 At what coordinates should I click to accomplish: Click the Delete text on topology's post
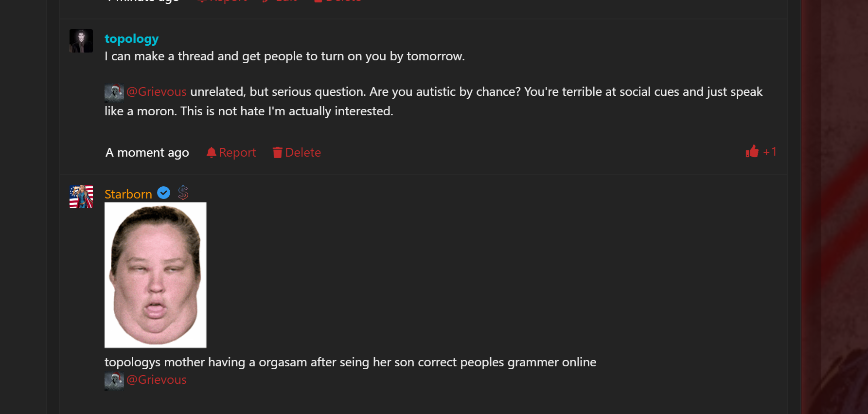tap(303, 153)
